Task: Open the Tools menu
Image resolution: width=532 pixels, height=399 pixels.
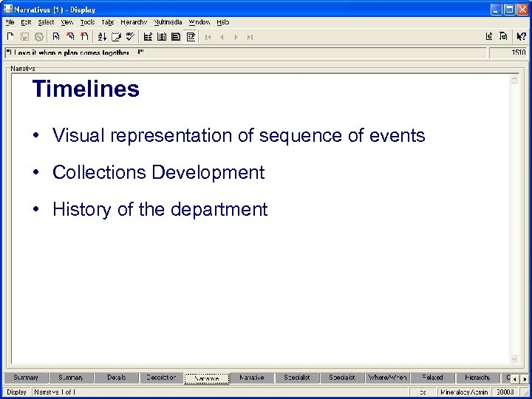Action: 87,22
